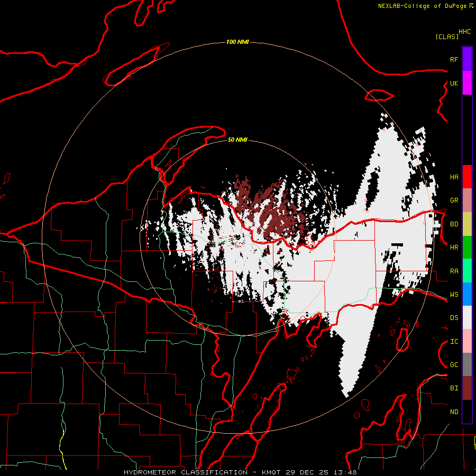Screen dimensions: 476x476
Task: Click the UK legend label
Action: (x=454, y=83)
